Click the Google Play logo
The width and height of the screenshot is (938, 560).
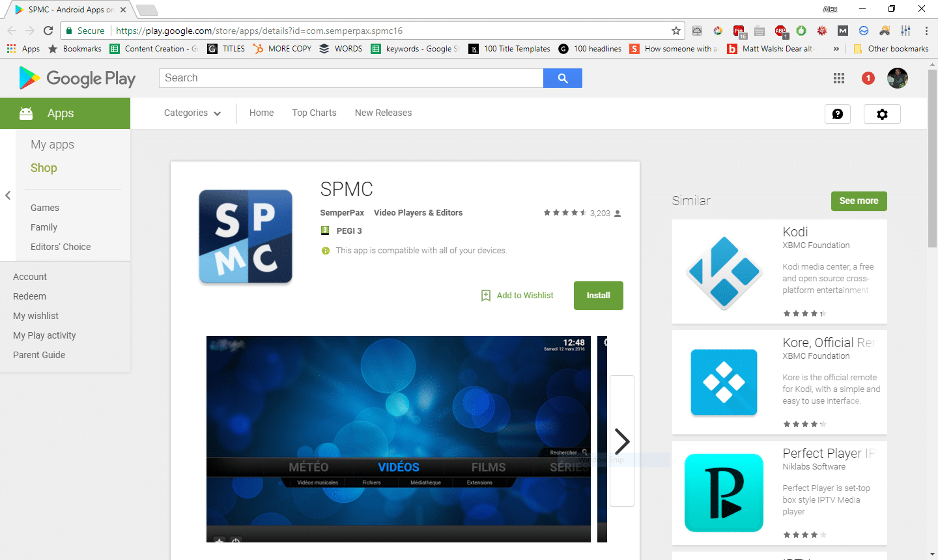click(x=78, y=78)
